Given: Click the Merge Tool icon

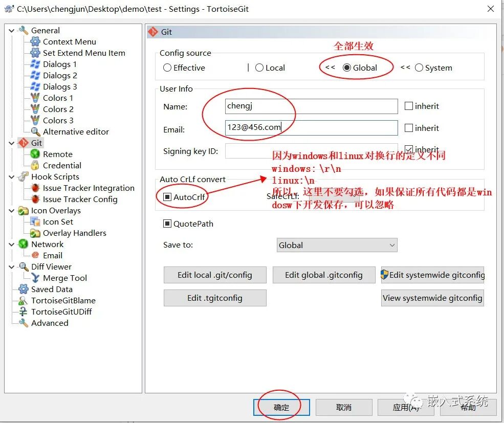Looking at the screenshot, I should pos(35,278).
